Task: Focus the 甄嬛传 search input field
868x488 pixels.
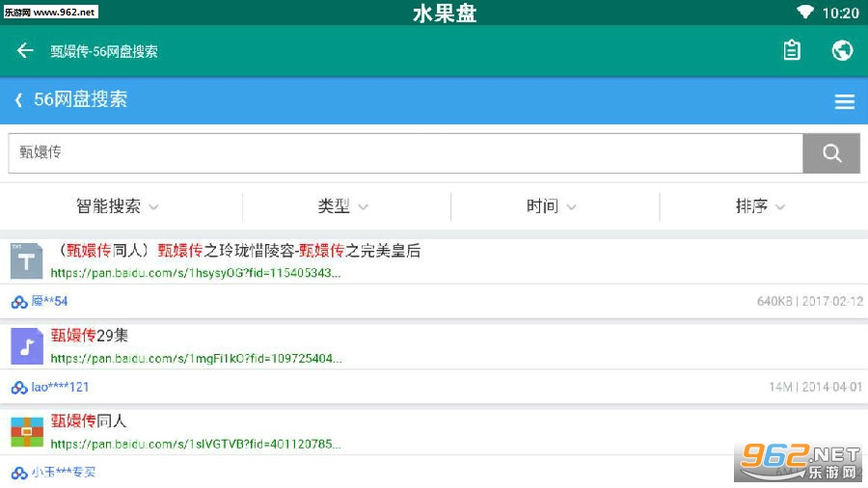Action: [x=405, y=152]
